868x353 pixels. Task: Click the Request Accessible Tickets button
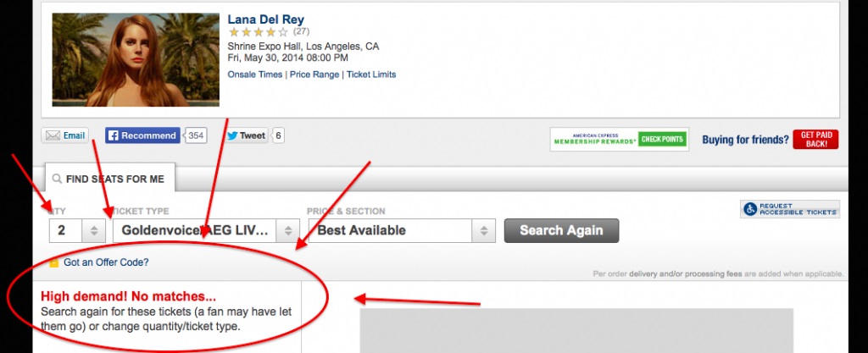pyautogui.click(x=790, y=209)
